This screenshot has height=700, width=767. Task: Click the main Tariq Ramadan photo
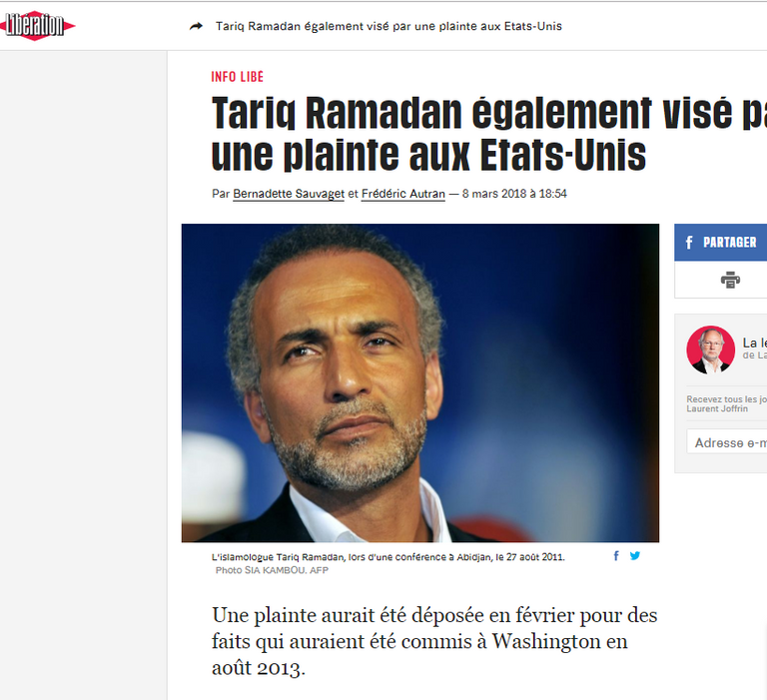[x=420, y=383]
